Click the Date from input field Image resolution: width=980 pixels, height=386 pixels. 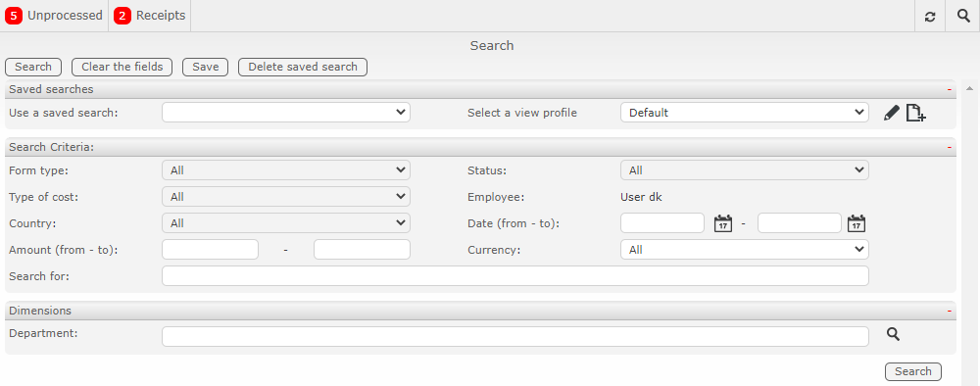[x=662, y=223]
